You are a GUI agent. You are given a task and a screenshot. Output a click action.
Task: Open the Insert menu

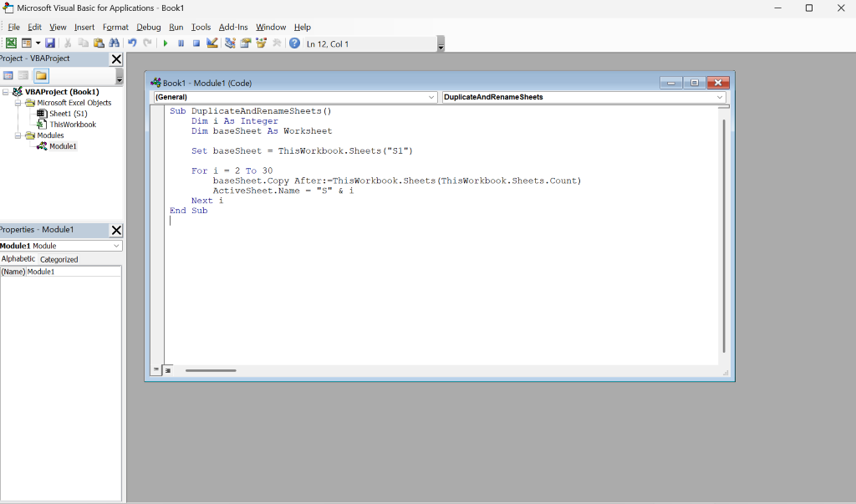(x=84, y=27)
